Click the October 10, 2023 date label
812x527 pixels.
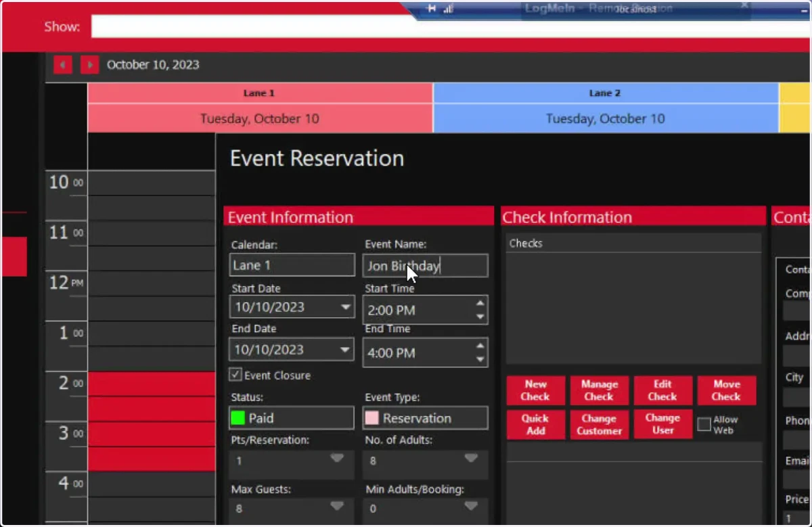[x=153, y=65]
